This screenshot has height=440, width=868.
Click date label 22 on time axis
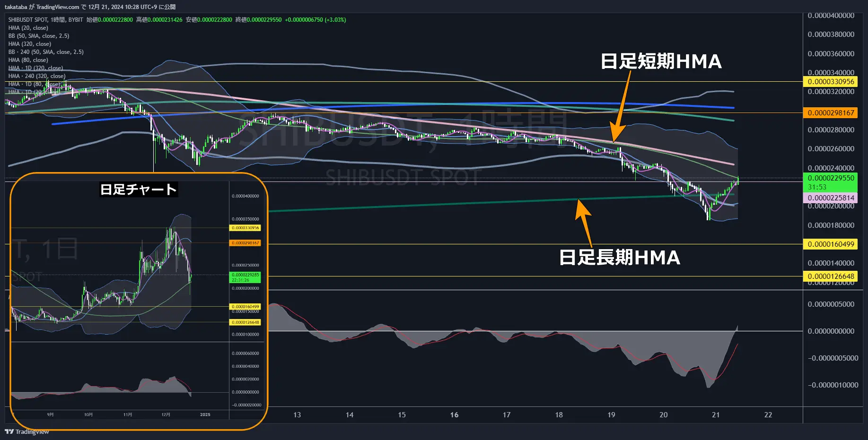(x=768, y=415)
